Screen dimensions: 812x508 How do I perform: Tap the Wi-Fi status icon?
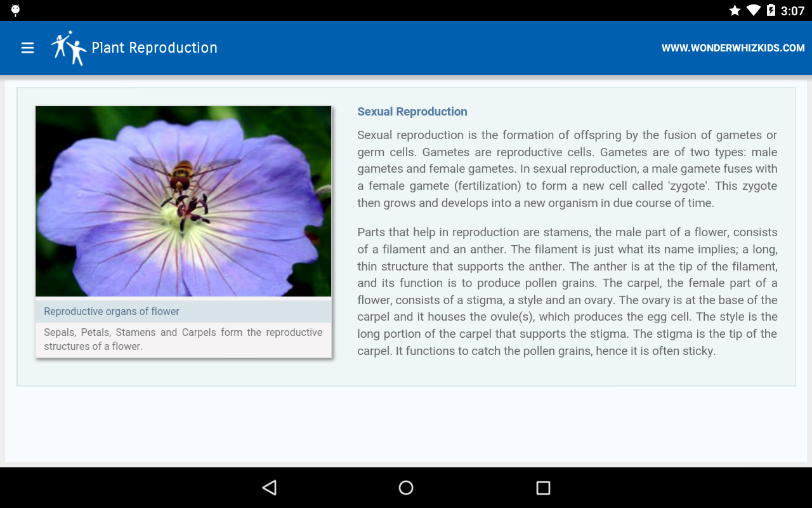click(x=754, y=10)
